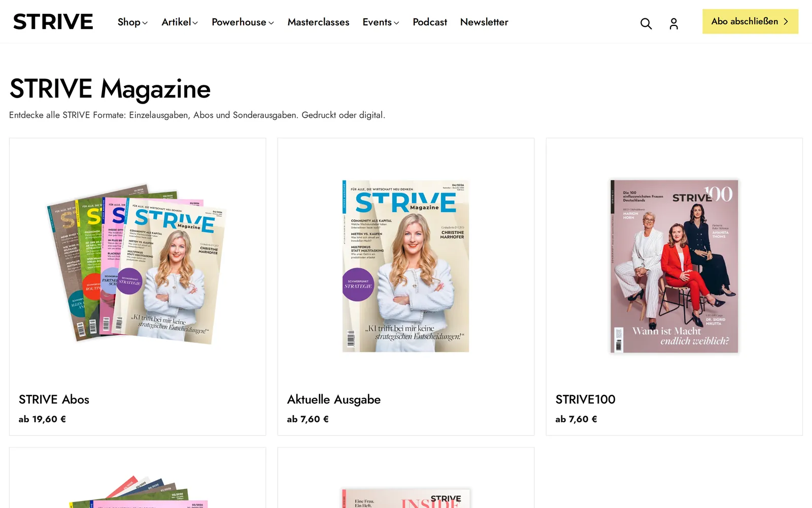
Task: Click the price 'ab 19,60 €'
Action: point(42,419)
